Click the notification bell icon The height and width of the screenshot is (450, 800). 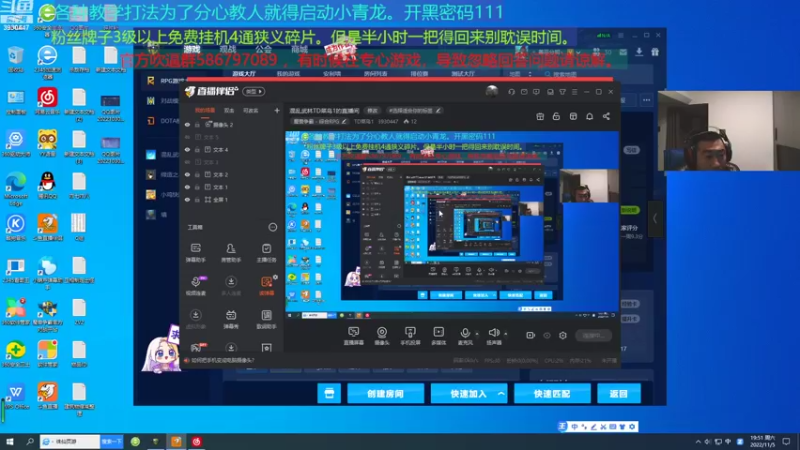pos(589,116)
